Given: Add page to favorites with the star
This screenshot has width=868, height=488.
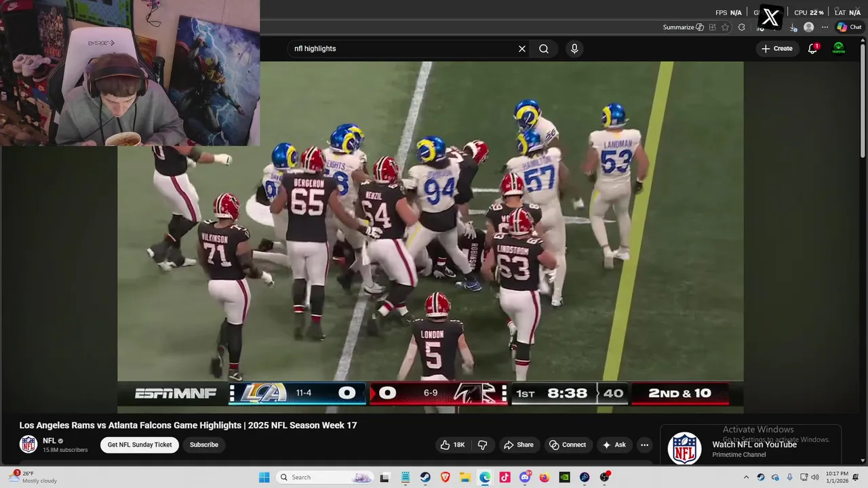Looking at the screenshot, I should 726,27.
